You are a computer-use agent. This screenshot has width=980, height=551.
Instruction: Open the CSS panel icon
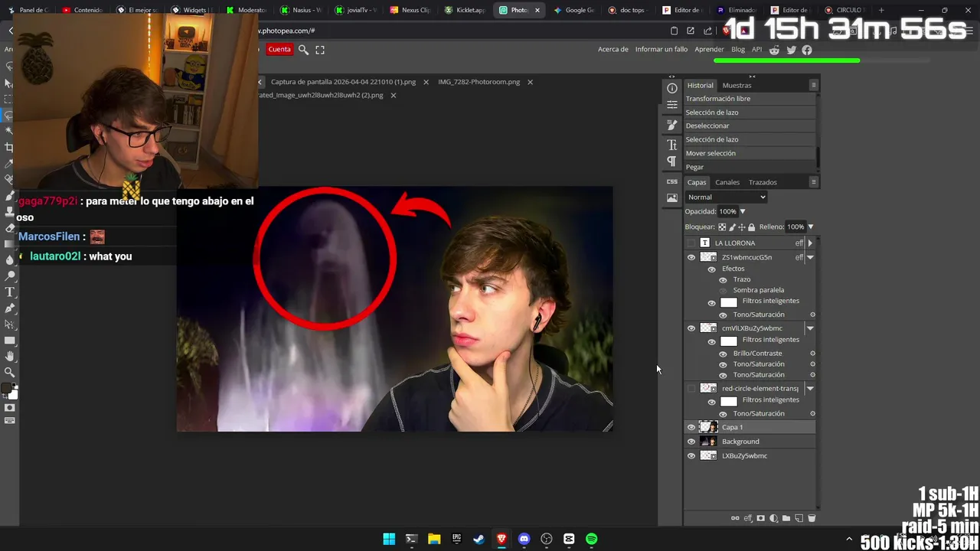pos(672,181)
